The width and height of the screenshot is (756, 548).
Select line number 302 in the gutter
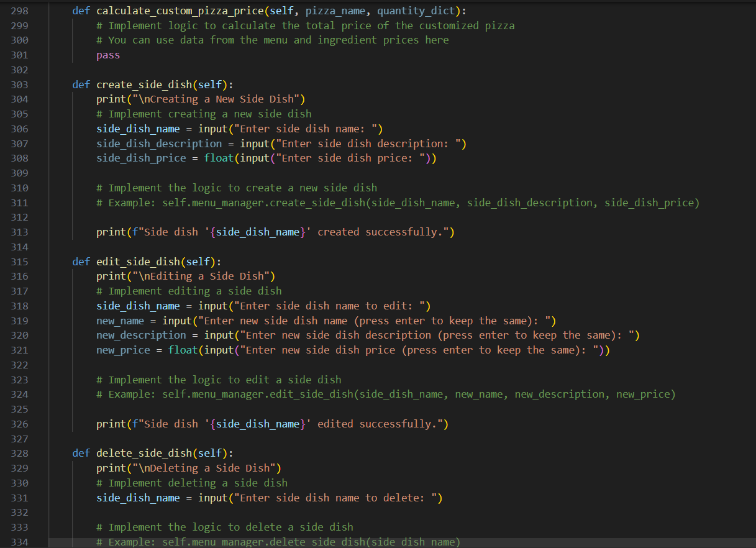[x=20, y=70]
